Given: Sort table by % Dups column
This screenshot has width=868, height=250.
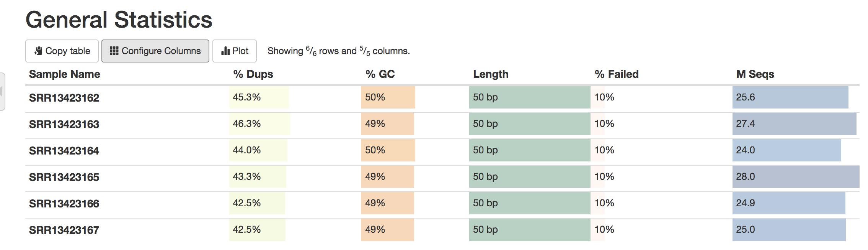Looking at the screenshot, I should (253, 74).
